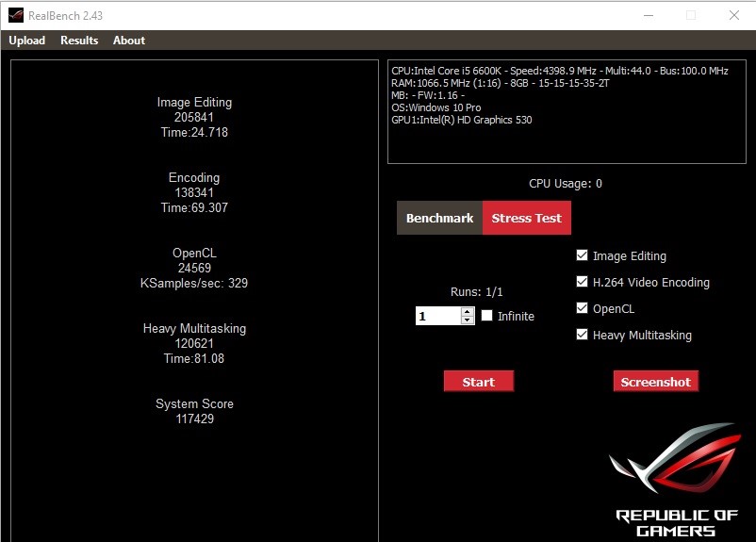Click the CPU Usage: 0 label
The width and height of the screenshot is (756, 542).
click(565, 184)
